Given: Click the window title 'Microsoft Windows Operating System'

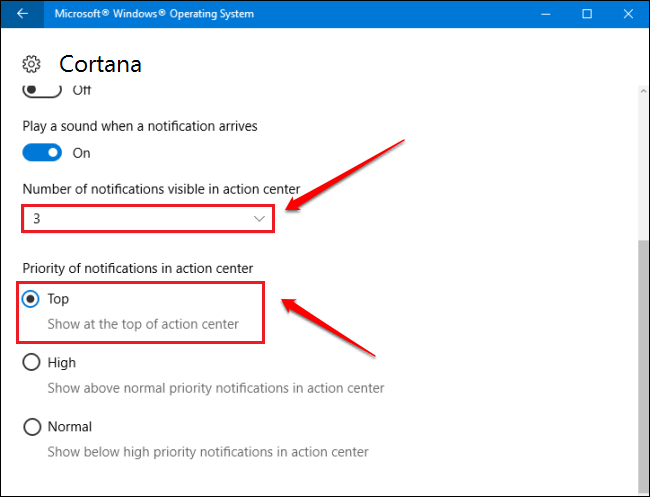Looking at the screenshot, I should pos(154,14).
